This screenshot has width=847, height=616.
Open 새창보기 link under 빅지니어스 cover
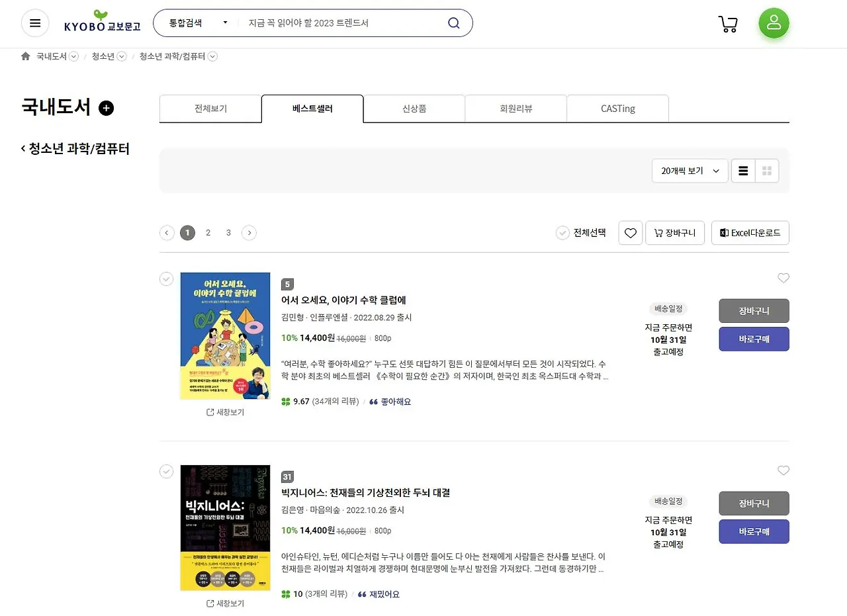[x=225, y=603]
